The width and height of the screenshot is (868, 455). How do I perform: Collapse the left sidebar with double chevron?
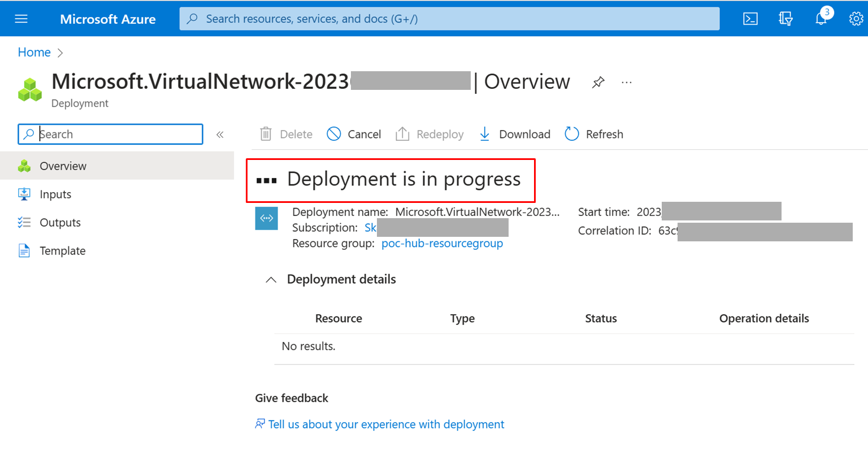pyautogui.click(x=220, y=135)
